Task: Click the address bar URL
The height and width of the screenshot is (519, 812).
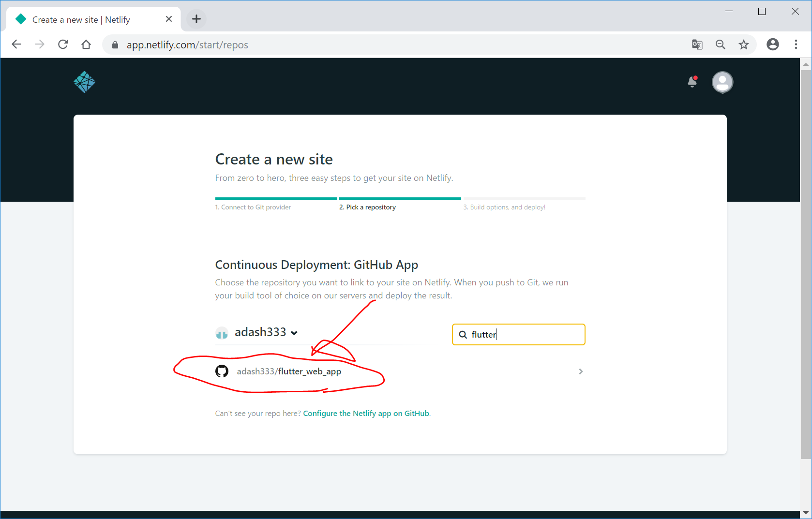Action: [x=187, y=44]
